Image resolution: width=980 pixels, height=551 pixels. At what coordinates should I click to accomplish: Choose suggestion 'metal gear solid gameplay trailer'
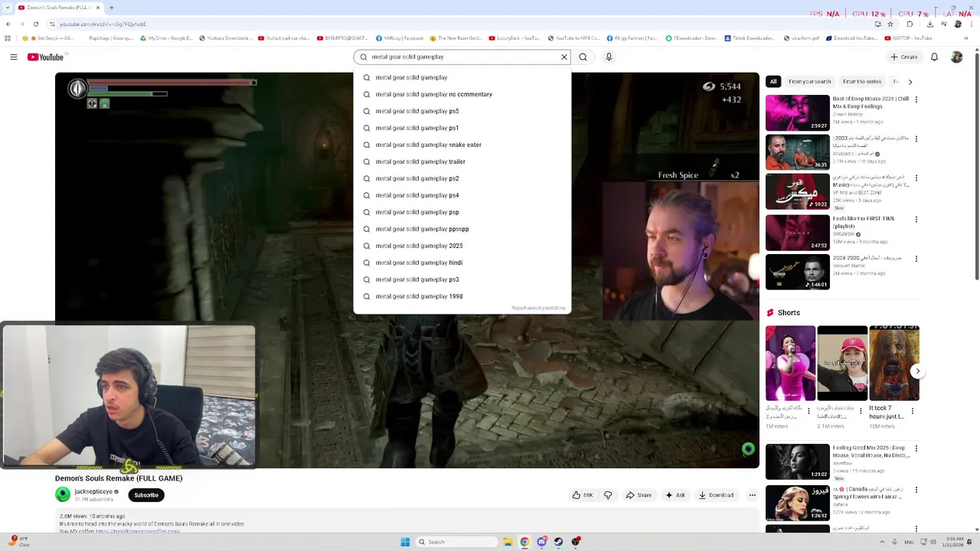click(462, 161)
